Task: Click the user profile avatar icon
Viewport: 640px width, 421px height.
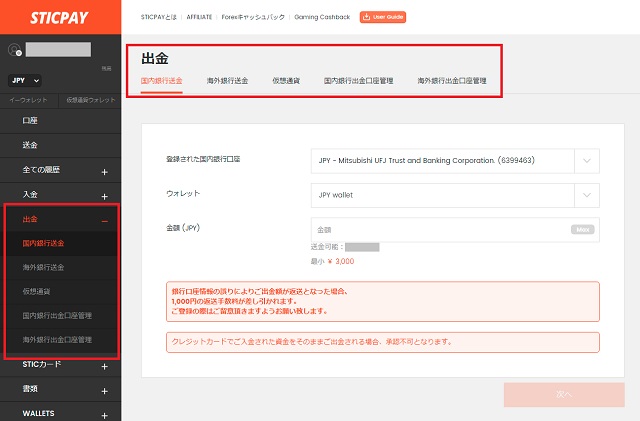Action: click(x=13, y=49)
